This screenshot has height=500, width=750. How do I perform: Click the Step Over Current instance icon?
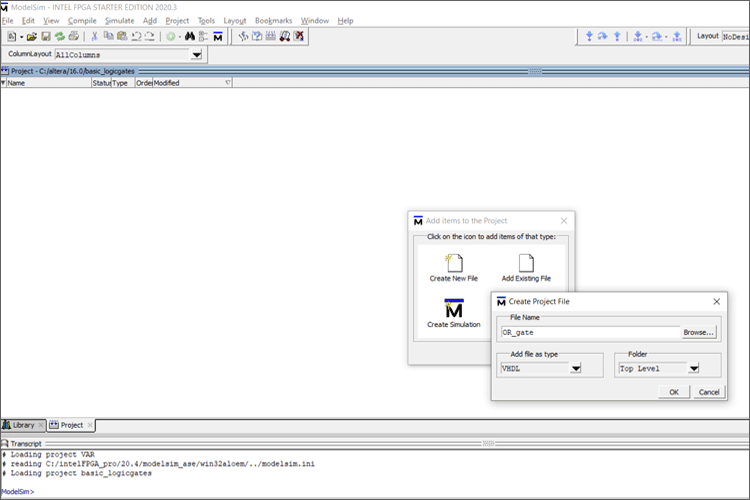[x=657, y=36]
